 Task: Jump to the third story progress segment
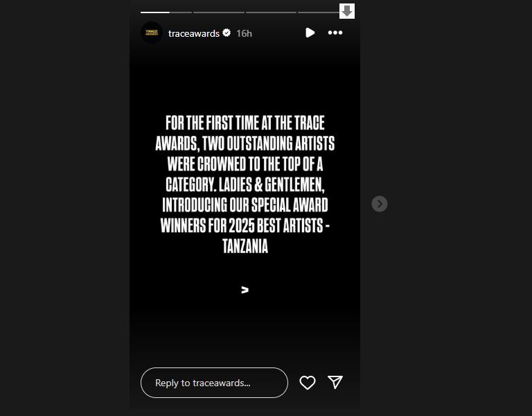[x=271, y=12]
